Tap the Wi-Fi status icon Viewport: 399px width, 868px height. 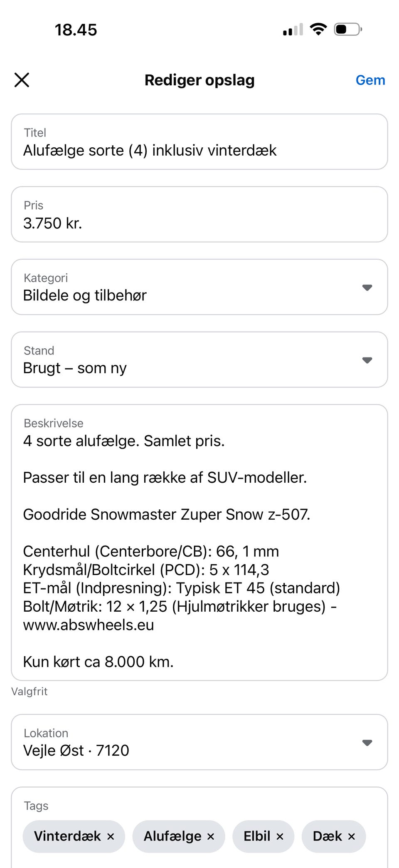(318, 29)
